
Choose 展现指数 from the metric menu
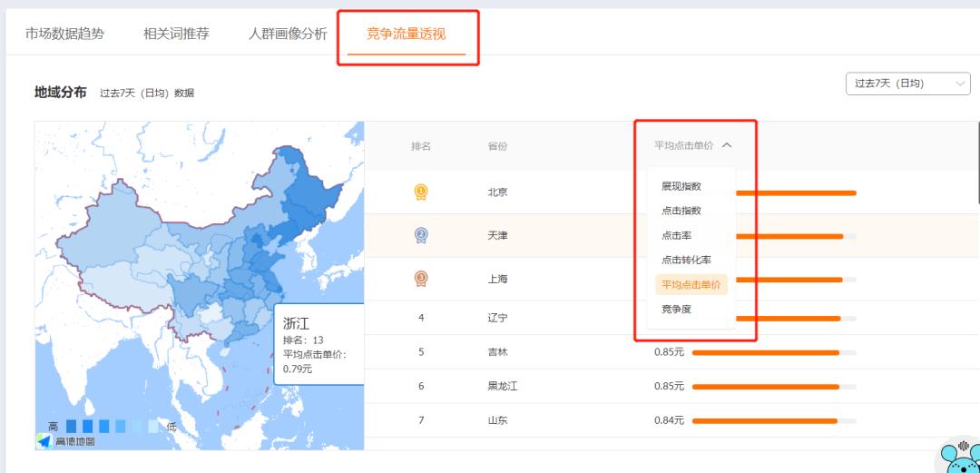(x=681, y=186)
